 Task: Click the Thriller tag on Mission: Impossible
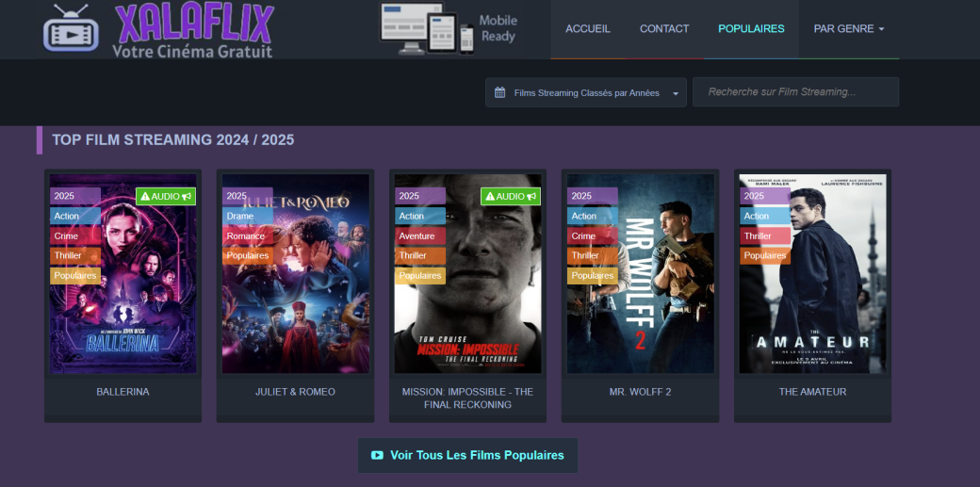point(420,255)
